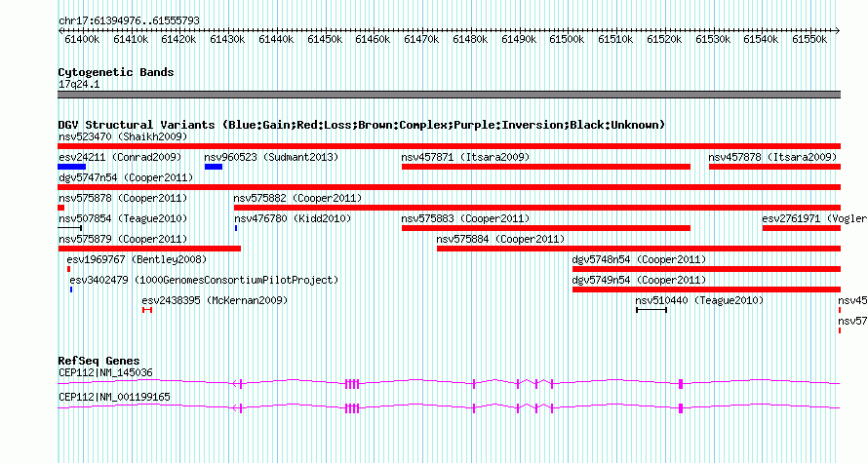The width and height of the screenshot is (868, 463).
Task: Click the red bar under dgv5749n54
Action: pos(706,289)
